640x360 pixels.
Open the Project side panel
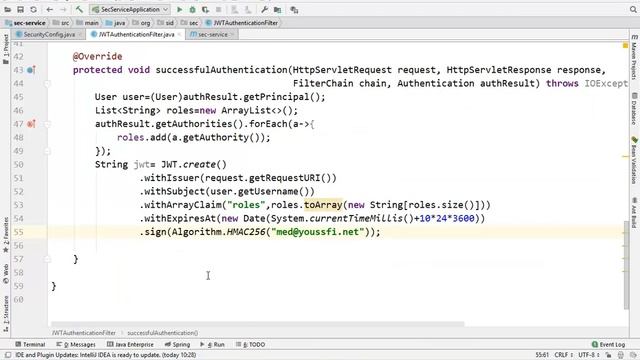click(x=6, y=49)
